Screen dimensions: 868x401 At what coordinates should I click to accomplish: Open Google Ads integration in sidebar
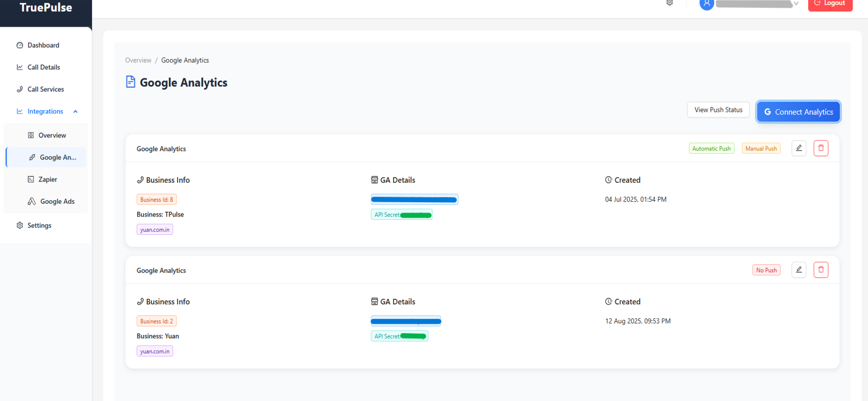57,202
